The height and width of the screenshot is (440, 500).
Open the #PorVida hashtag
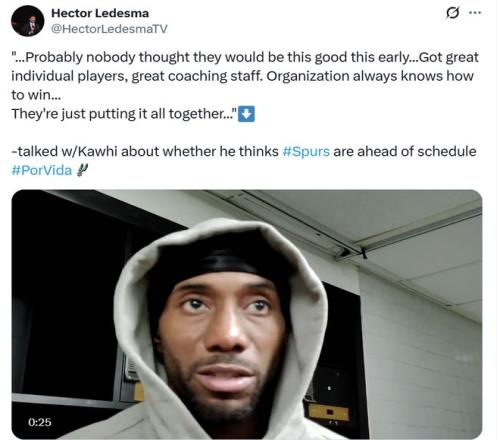tap(42, 170)
